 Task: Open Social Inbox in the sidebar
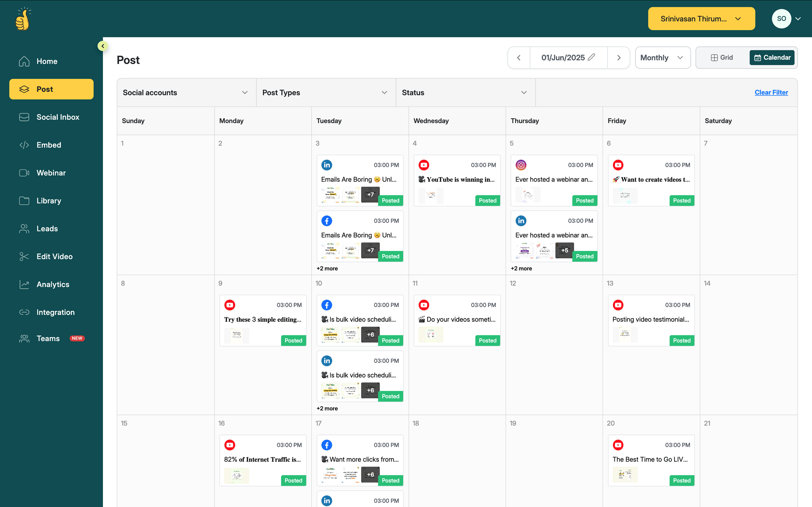click(x=58, y=117)
